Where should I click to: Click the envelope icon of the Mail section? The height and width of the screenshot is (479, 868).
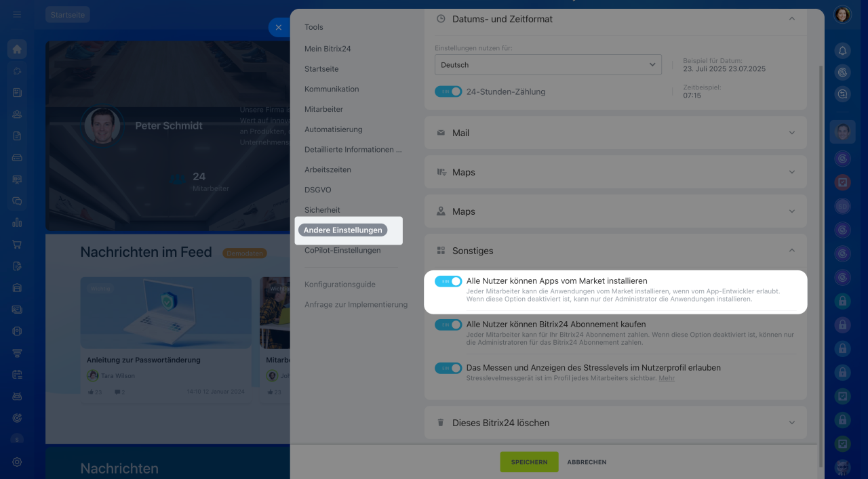(441, 133)
